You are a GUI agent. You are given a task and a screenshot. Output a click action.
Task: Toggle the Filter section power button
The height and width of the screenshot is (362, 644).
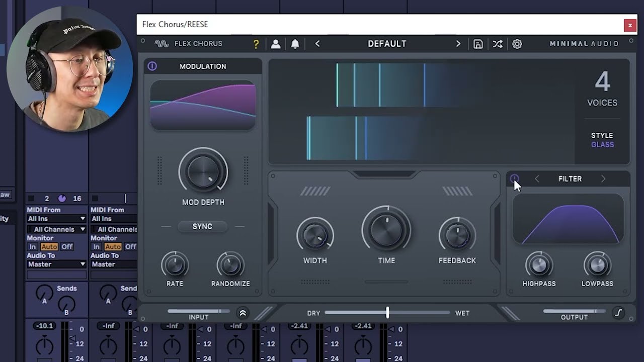pos(514,178)
